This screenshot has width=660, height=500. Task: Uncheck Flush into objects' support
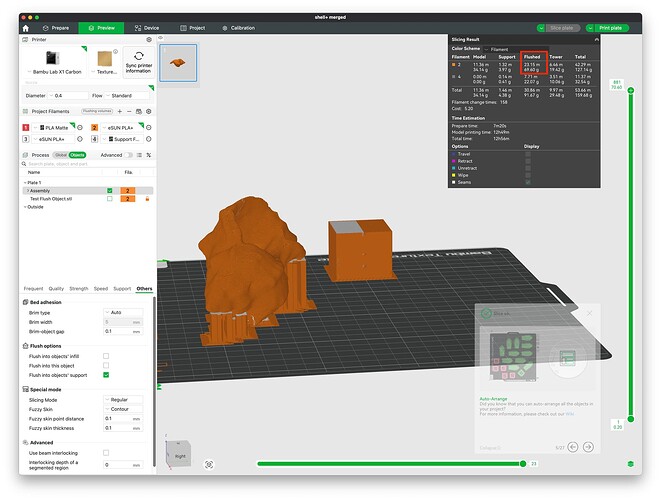pyautogui.click(x=106, y=375)
